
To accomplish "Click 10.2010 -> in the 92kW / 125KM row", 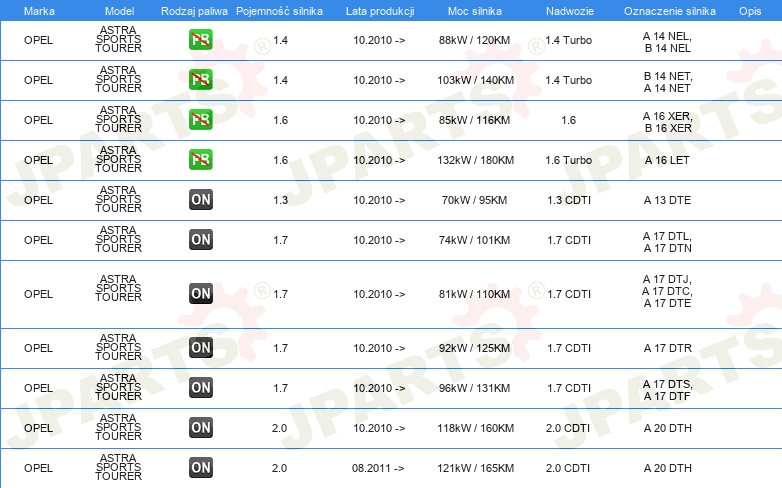I will 379,348.
